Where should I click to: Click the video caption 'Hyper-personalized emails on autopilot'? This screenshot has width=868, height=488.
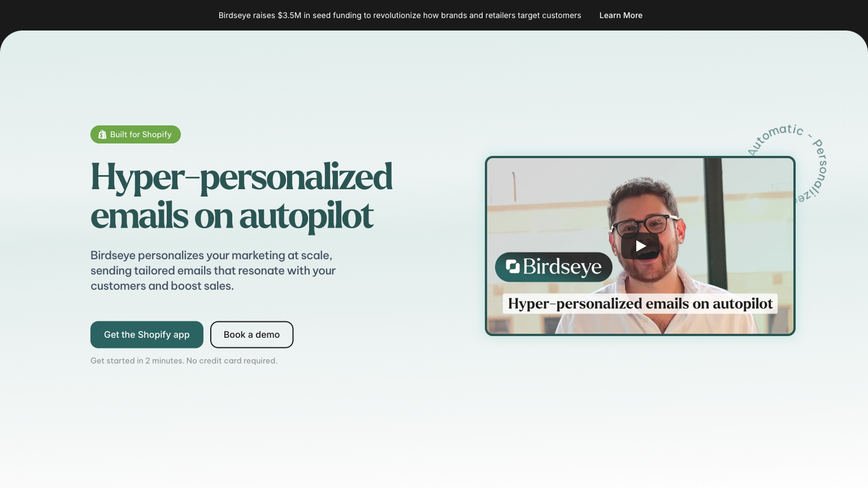tap(640, 303)
